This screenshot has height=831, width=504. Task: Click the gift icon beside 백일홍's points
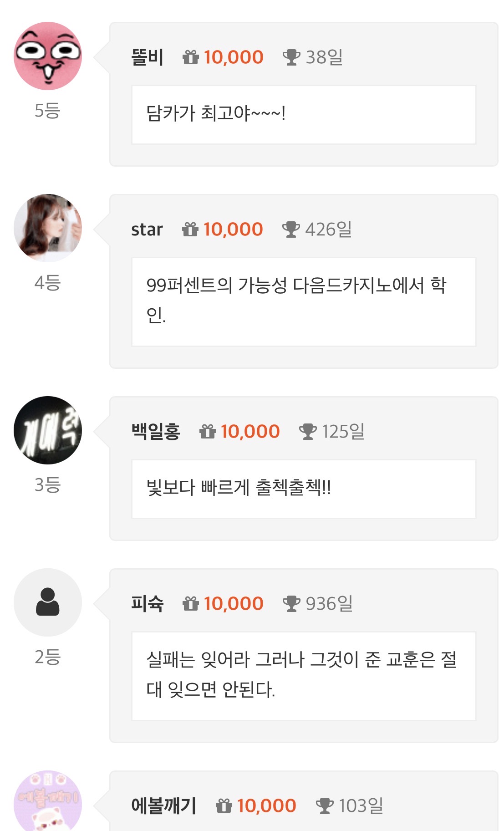(x=208, y=432)
